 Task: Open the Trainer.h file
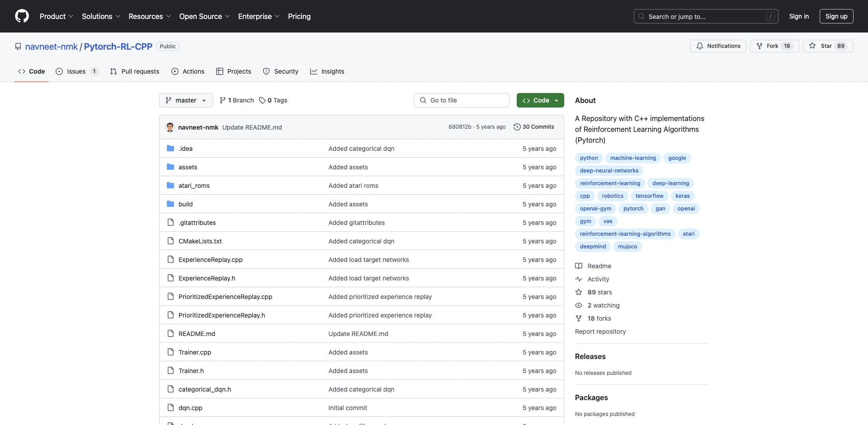tap(191, 371)
